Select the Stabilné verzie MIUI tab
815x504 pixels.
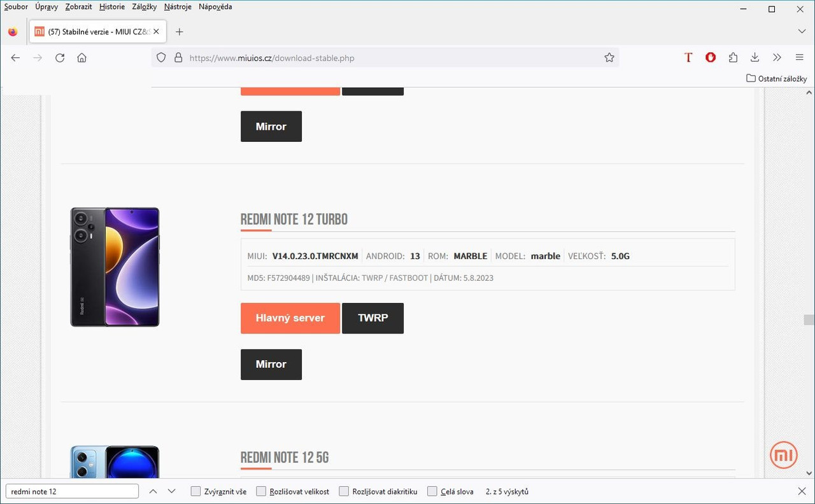click(97, 31)
